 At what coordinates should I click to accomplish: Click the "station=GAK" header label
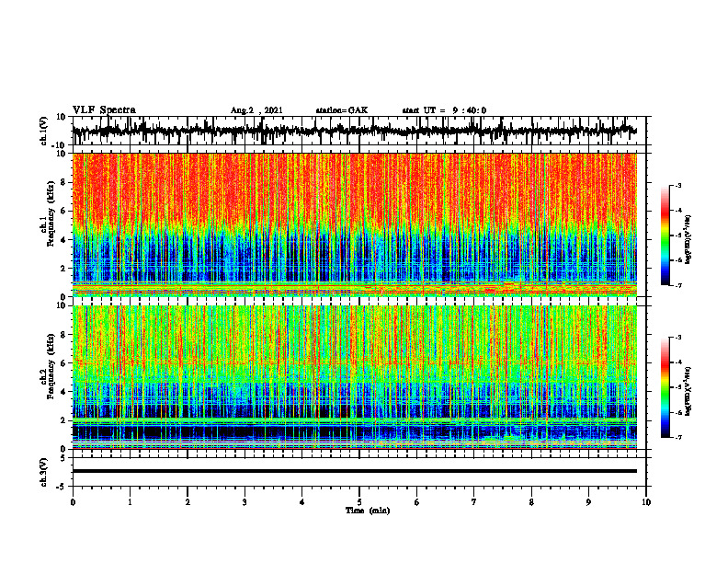342,110
